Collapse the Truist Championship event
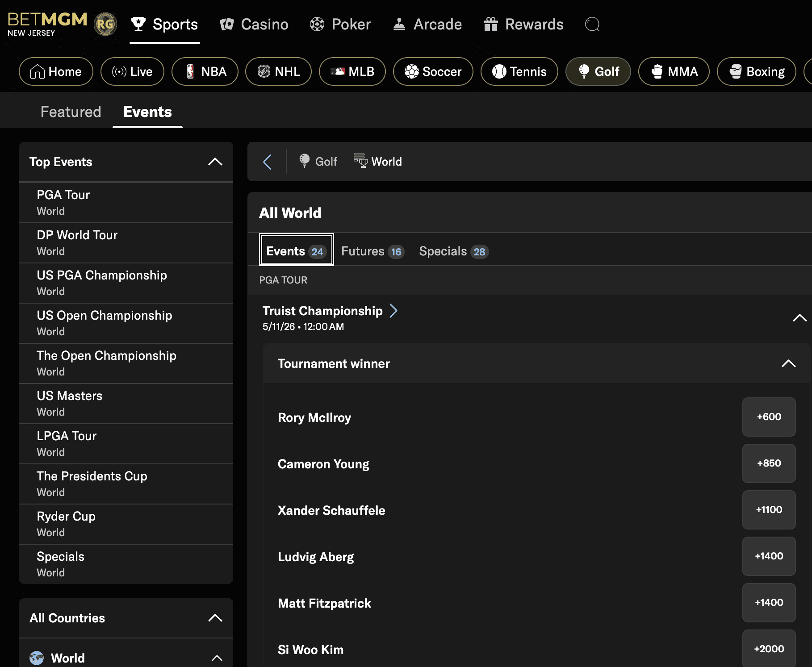Screen dimensions: 812x667 799,318
